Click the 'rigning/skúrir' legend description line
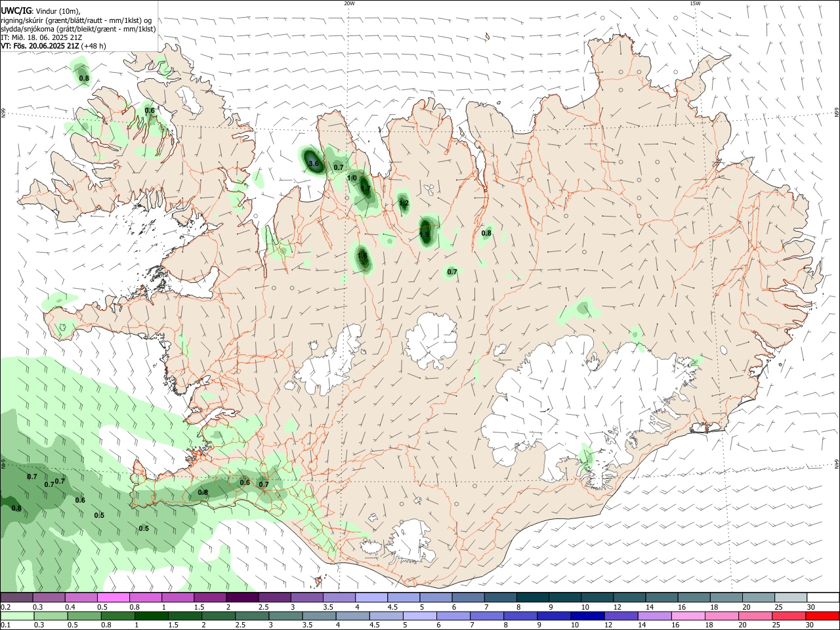Screen dimensions: 840x630 tap(76, 20)
